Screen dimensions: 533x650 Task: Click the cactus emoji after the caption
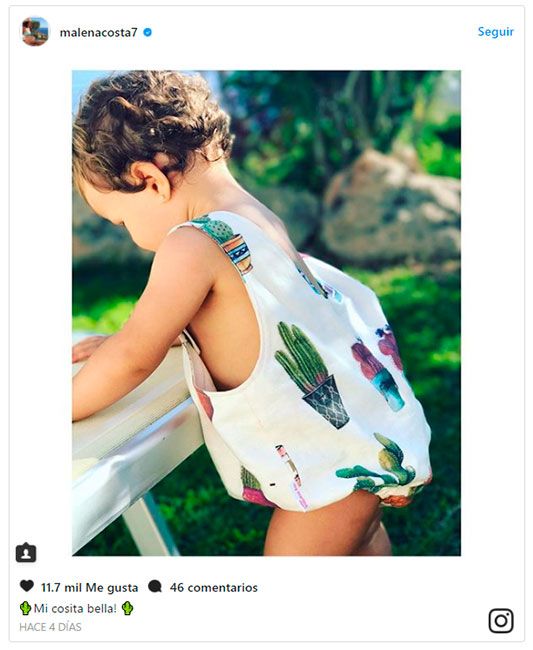(128, 608)
